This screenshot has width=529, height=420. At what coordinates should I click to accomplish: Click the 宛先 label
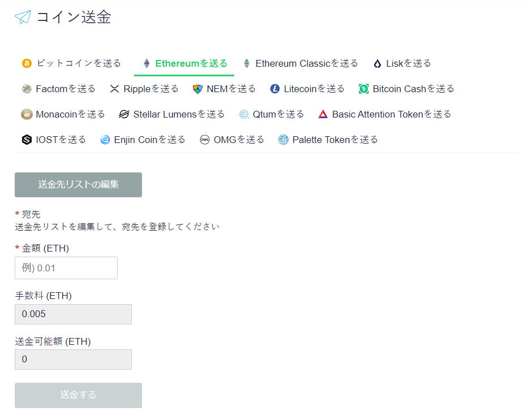(x=31, y=214)
